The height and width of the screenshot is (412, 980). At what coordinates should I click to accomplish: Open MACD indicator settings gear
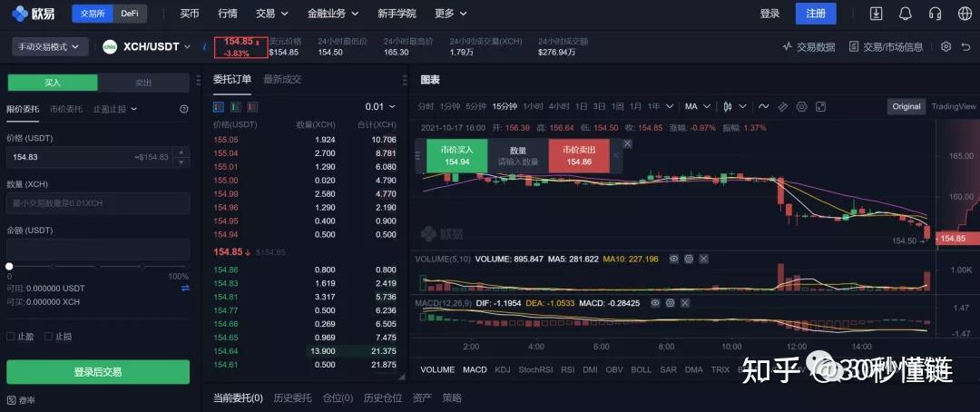670,302
